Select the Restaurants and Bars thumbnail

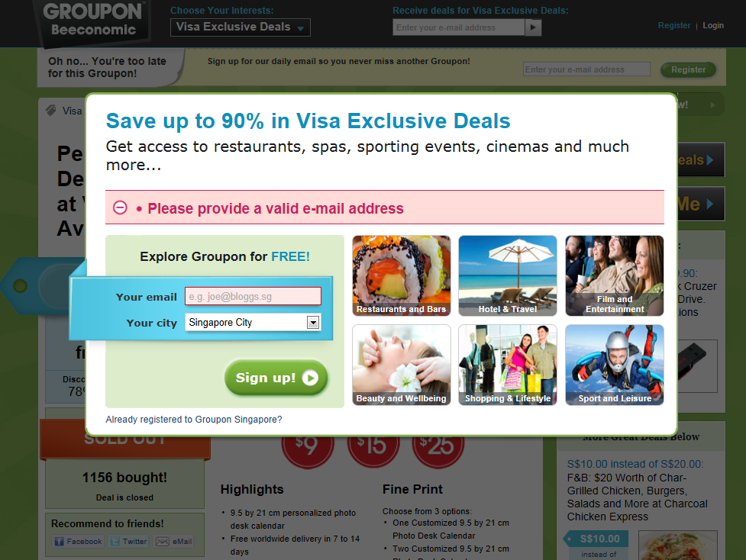pyautogui.click(x=402, y=275)
